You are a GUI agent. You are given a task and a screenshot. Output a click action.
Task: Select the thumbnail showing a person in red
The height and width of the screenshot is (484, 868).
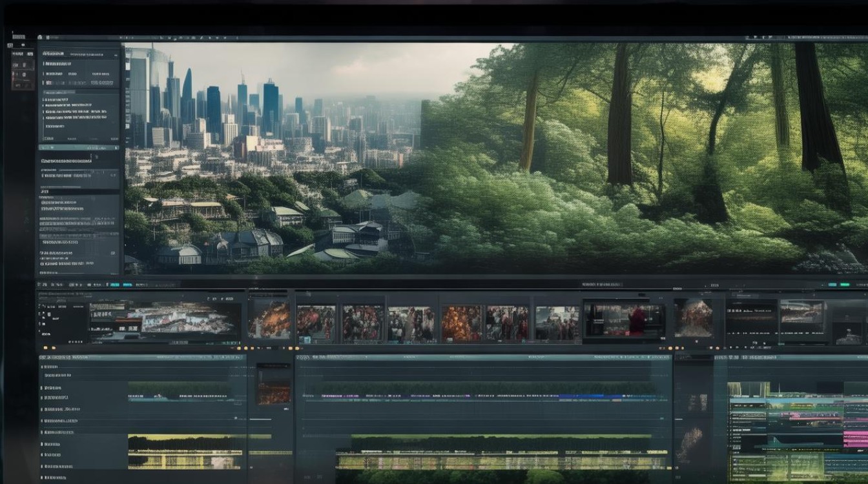pos(624,320)
